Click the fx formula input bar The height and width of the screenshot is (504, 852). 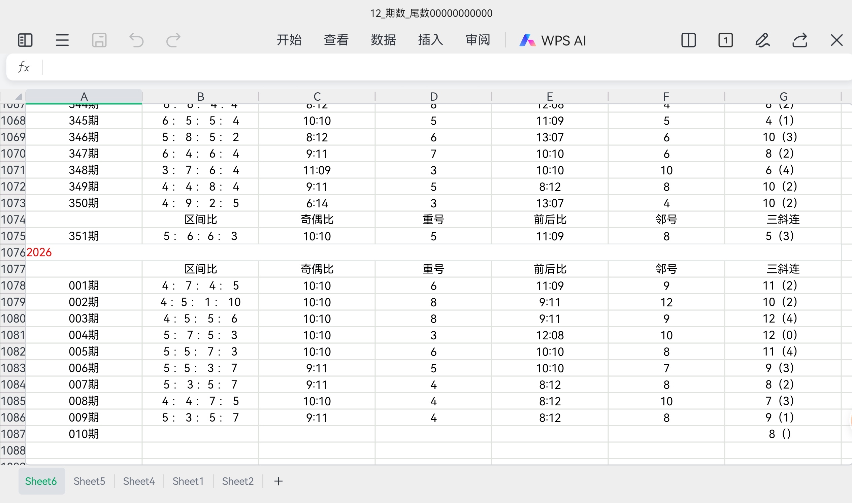(441, 67)
